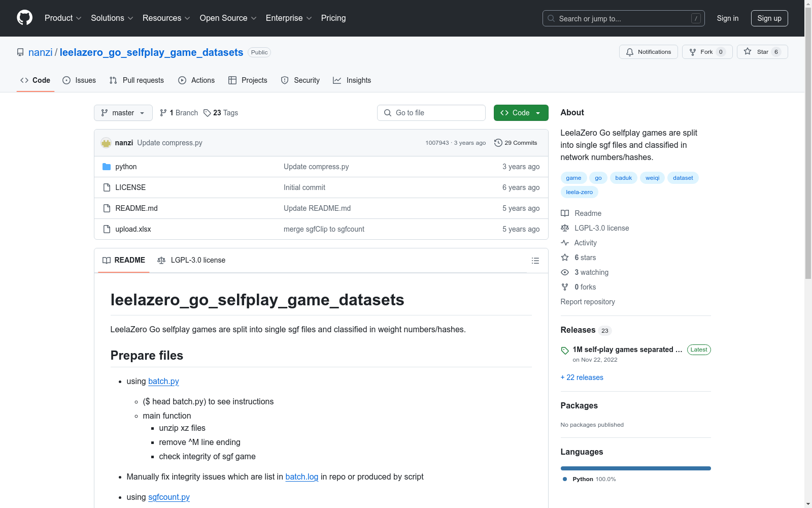Expand the Product menu
Screen dimensions: 812x508
point(63,18)
